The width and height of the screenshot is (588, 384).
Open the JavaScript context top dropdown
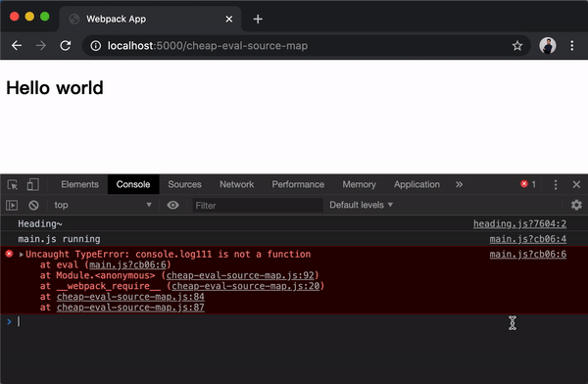pos(102,205)
